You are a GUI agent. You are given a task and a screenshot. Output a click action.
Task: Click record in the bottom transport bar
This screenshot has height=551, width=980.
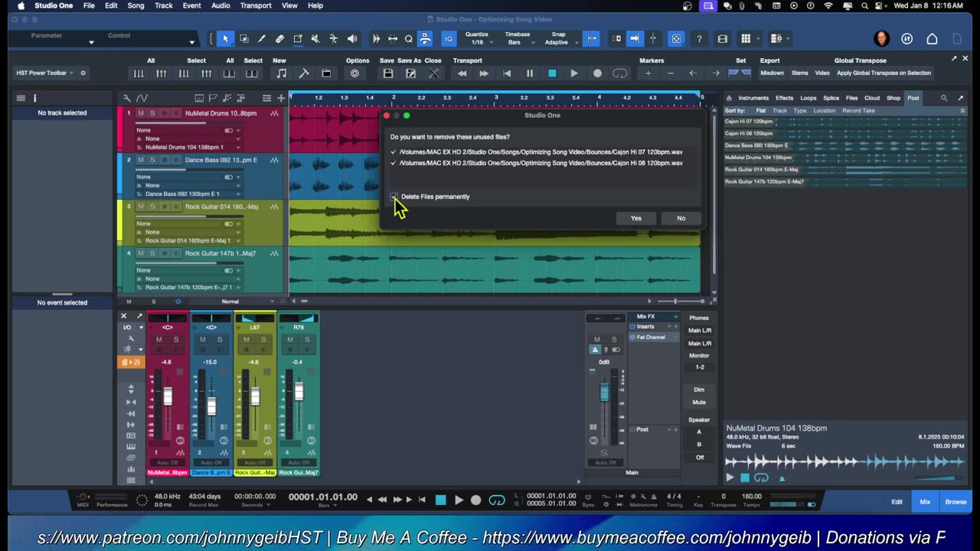475,500
